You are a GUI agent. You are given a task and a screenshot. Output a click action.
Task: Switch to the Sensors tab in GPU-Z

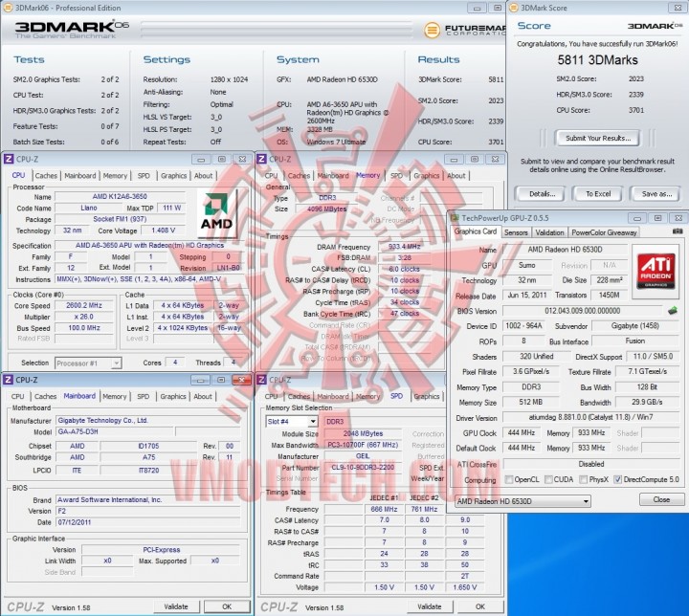tap(516, 232)
